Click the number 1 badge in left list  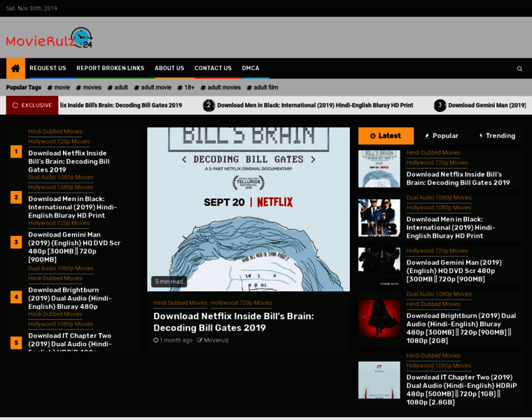pos(16,152)
